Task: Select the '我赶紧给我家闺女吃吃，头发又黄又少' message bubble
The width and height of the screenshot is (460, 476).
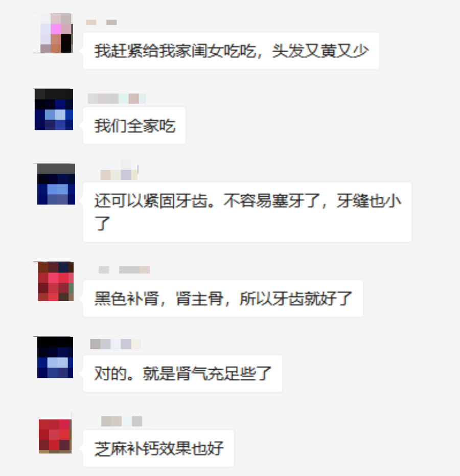Action: 231,51
